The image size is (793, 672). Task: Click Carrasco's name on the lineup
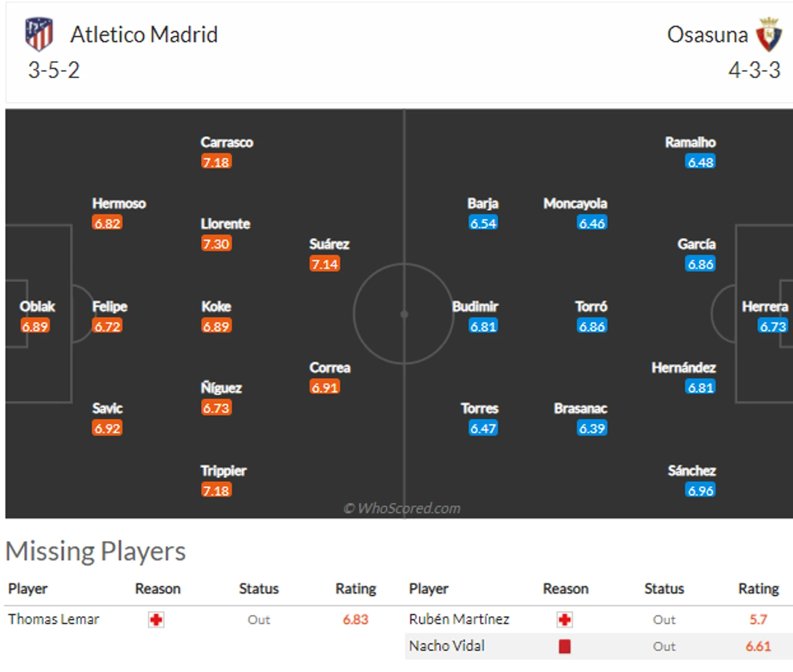227,142
